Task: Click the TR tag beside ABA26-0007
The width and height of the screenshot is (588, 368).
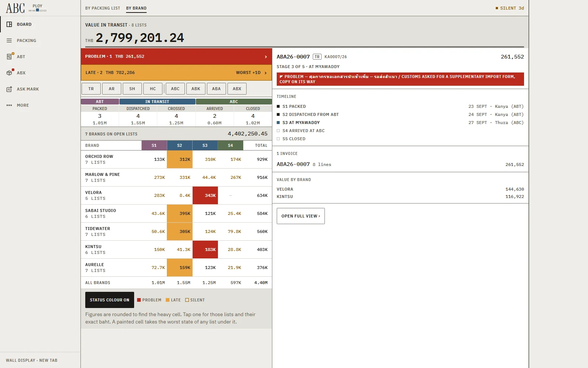Action: 317,57
